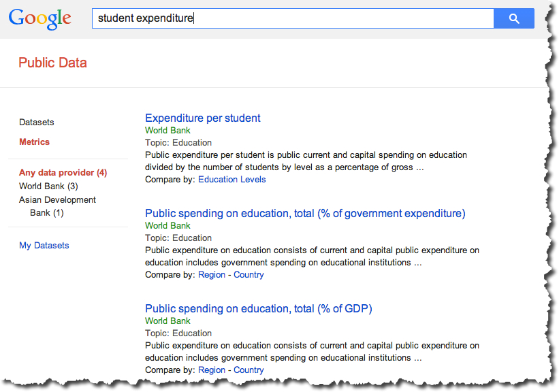Click the Public expenditure per student description
Image resolution: width=559 pixels, height=392 pixels.
(x=306, y=161)
